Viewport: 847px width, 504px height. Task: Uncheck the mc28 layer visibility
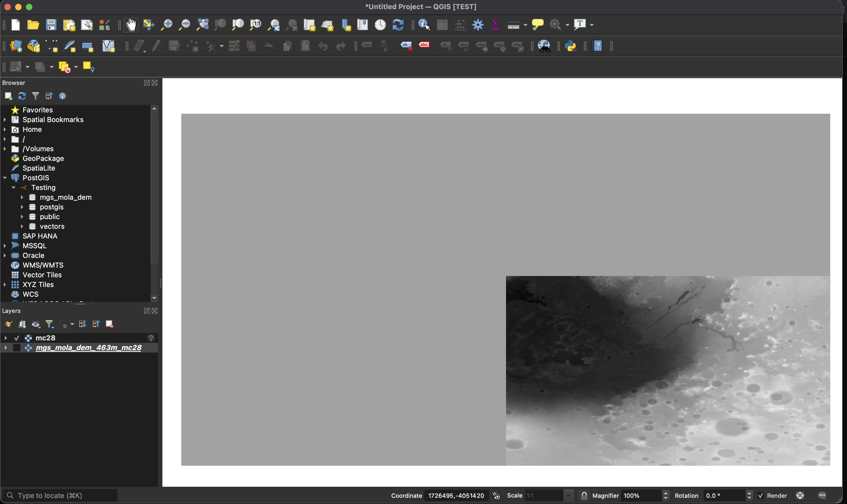(17, 338)
